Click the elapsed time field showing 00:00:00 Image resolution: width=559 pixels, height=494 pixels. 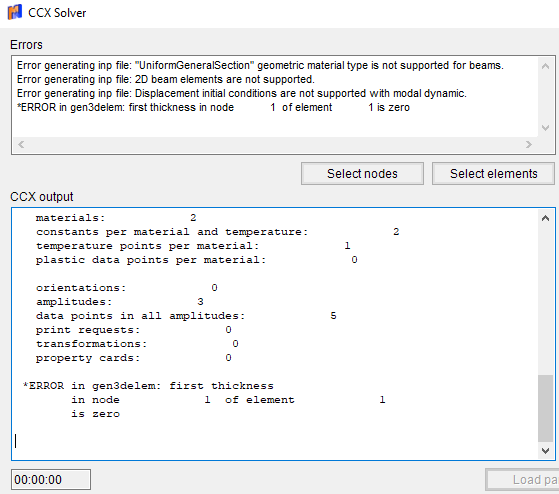[x=51, y=480]
